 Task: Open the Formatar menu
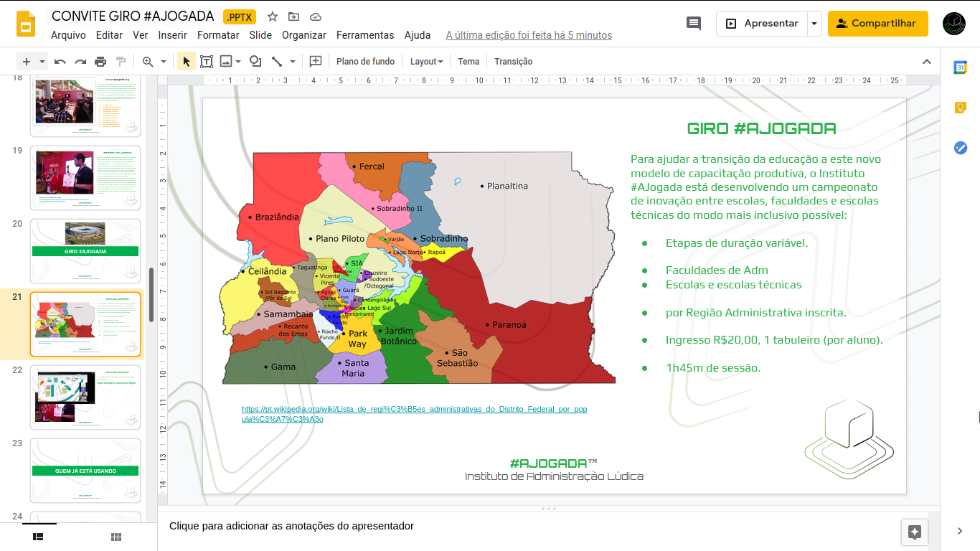(218, 35)
